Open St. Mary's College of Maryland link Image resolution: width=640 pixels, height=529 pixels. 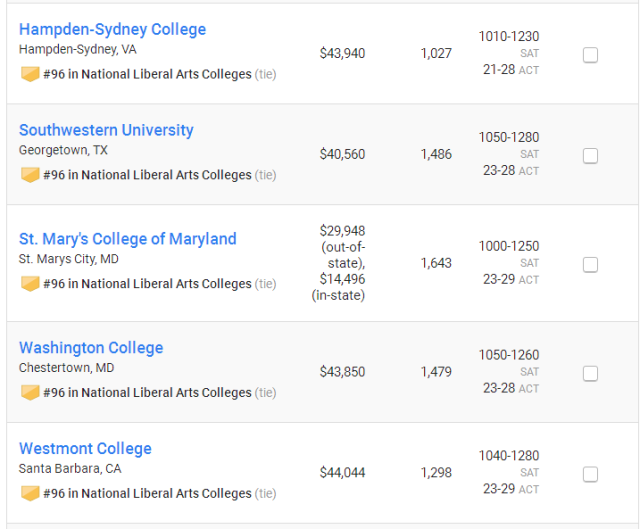pos(128,239)
